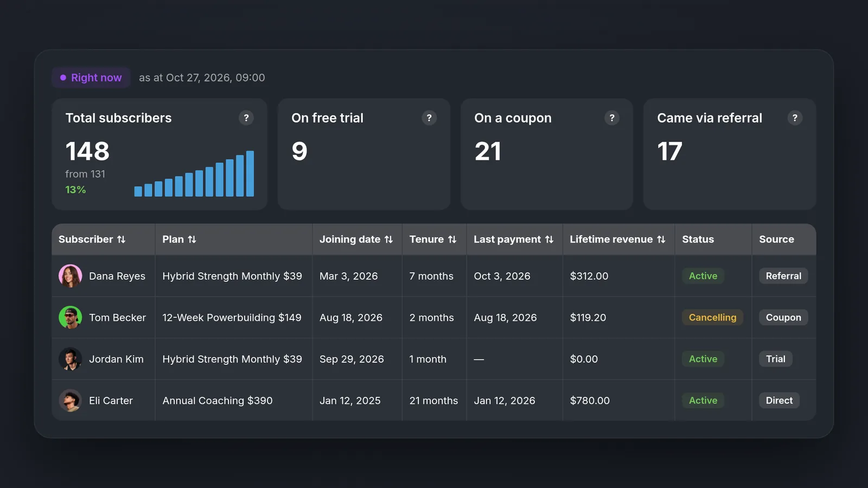The width and height of the screenshot is (868, 488).
Task: Open Tom Becker avatar
Action: click(71, 317)
